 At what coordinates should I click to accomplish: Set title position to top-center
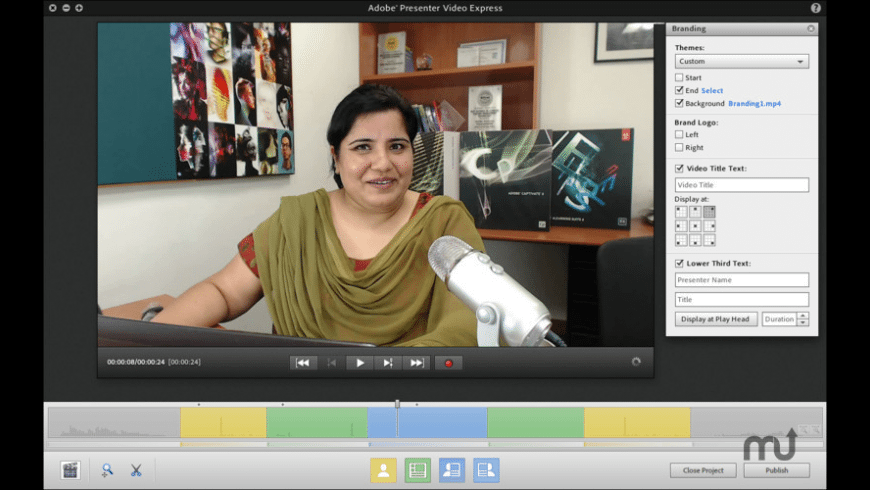[695, 211]
